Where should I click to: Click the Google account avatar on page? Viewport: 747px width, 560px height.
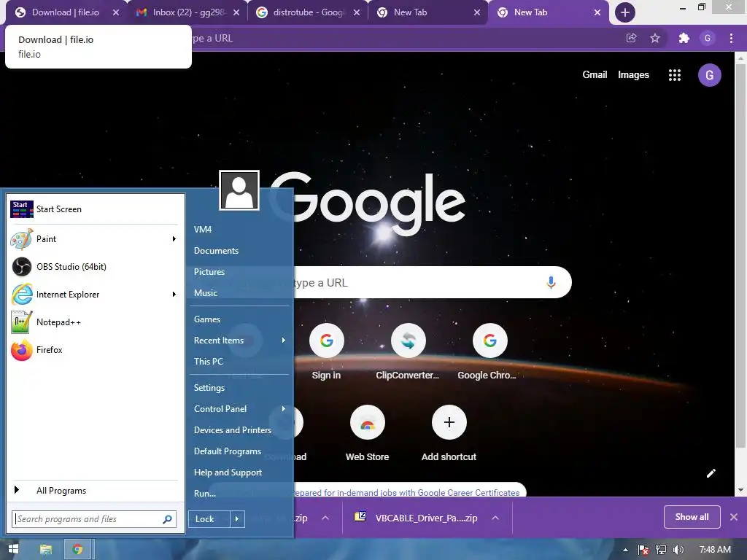[x=709, y=75]
